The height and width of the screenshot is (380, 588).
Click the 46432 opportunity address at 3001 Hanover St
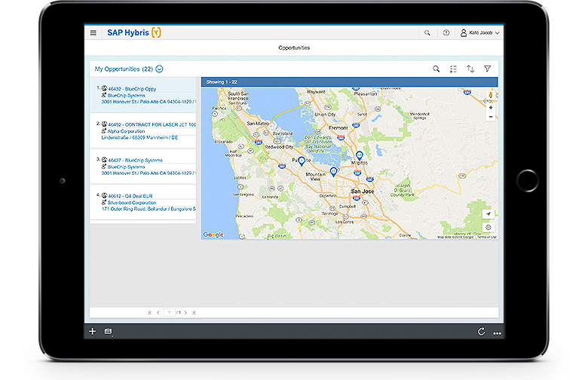click(149, 102)
